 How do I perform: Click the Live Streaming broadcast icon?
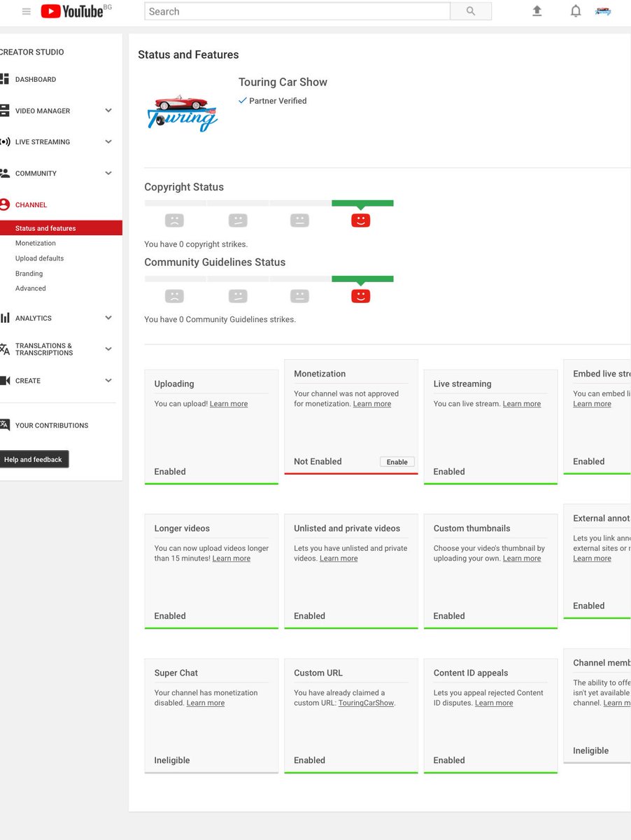tap(4, 142)
